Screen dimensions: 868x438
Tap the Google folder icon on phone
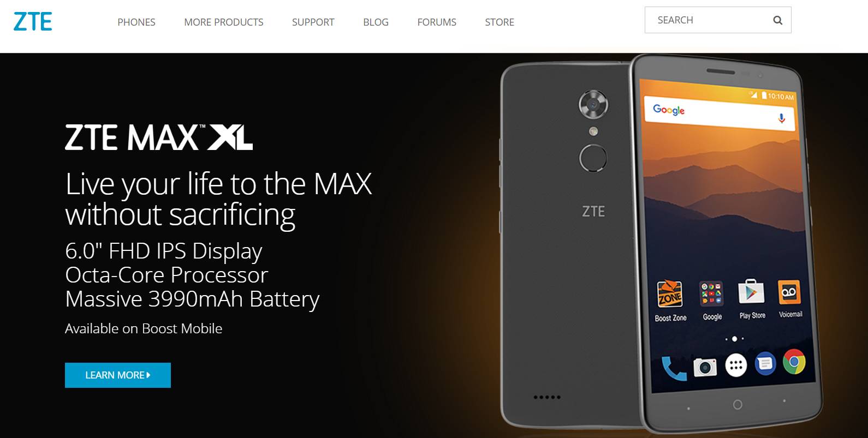click(711, 293)
